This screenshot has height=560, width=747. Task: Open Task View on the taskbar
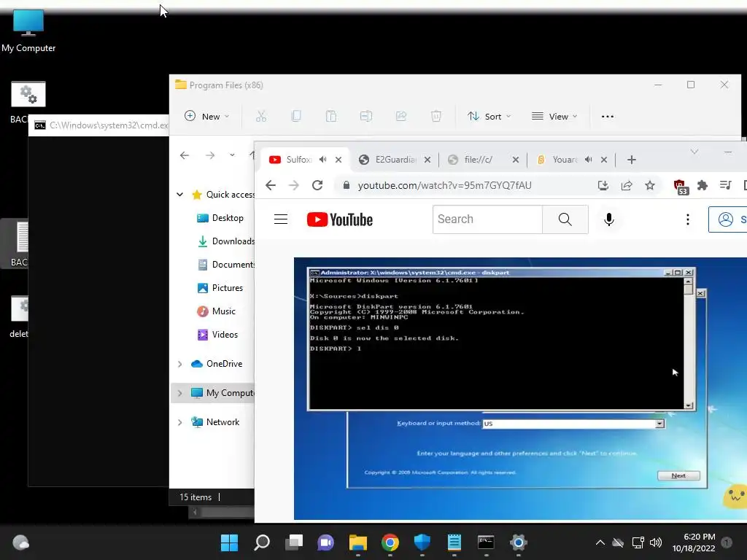[293, 542]
